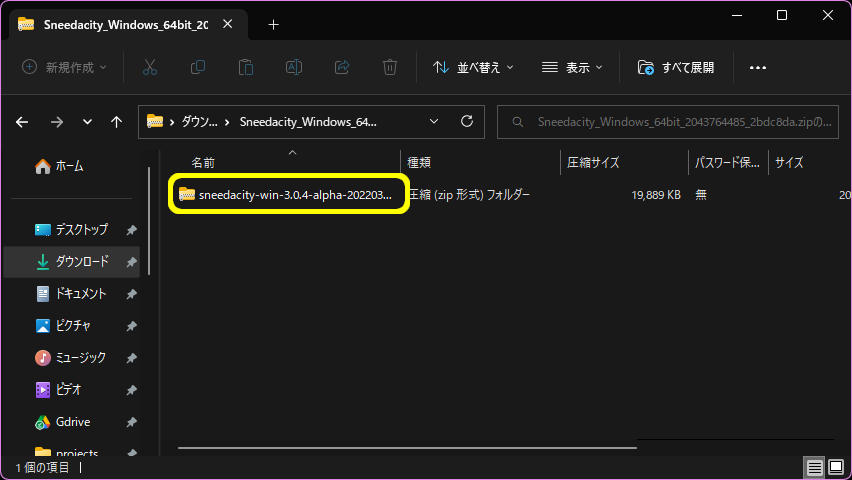Click pin icon next to ピクチャ
This screenshot has width=852, height=480.
[131, 326]
